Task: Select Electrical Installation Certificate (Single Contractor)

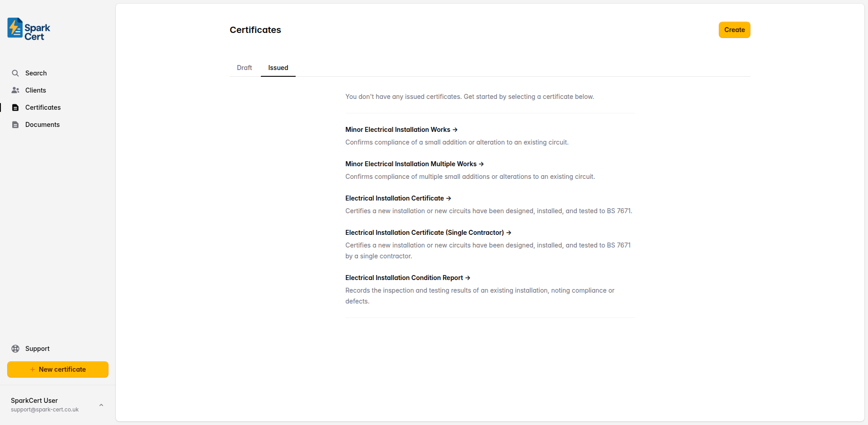Action: point(425,232)
